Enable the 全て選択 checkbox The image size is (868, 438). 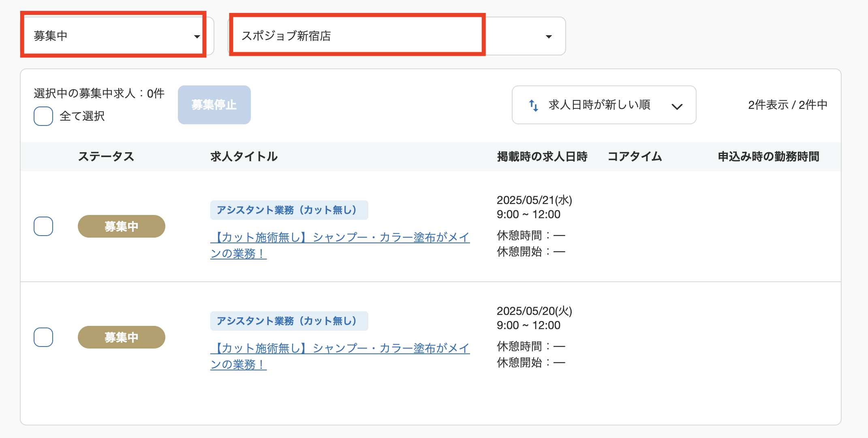click(x=43, y=116)
